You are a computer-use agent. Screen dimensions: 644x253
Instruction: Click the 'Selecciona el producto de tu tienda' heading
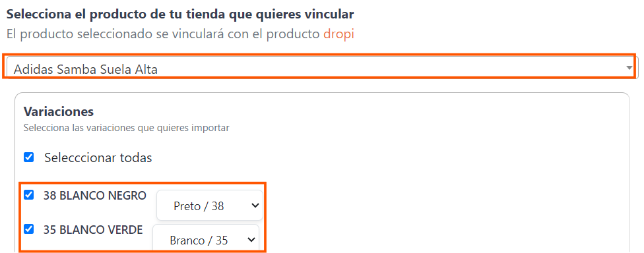tap(180, 14)
